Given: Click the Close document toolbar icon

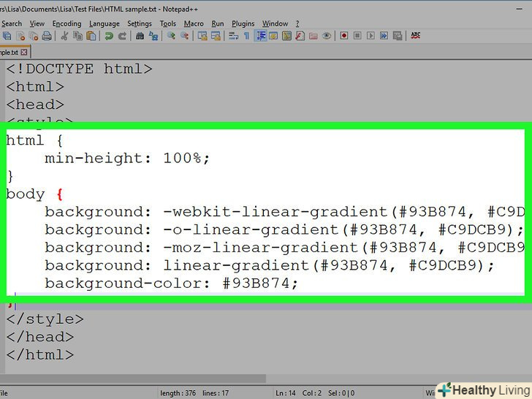Looking at the screenshot, I should (20, 36).
